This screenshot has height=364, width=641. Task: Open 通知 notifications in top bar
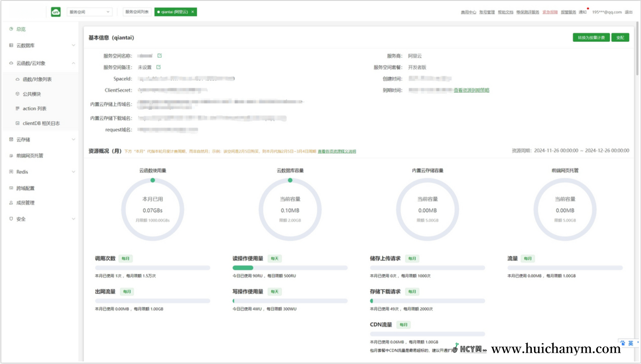point(583,12)
